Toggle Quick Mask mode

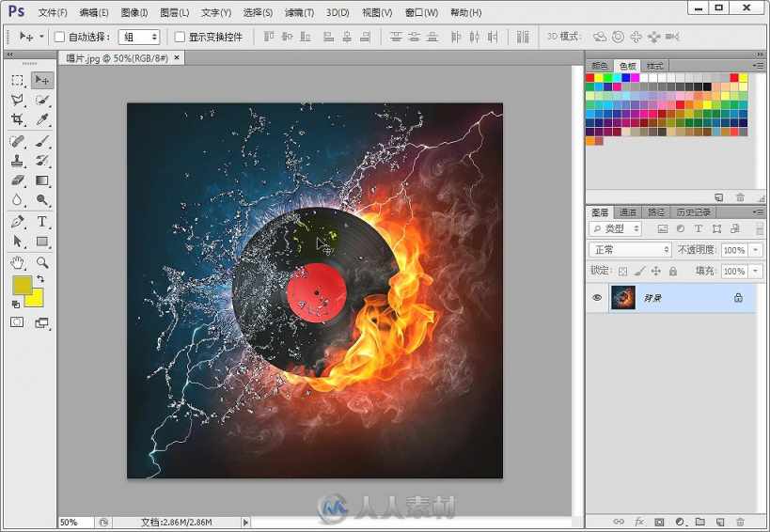click(x=17, y=322)
